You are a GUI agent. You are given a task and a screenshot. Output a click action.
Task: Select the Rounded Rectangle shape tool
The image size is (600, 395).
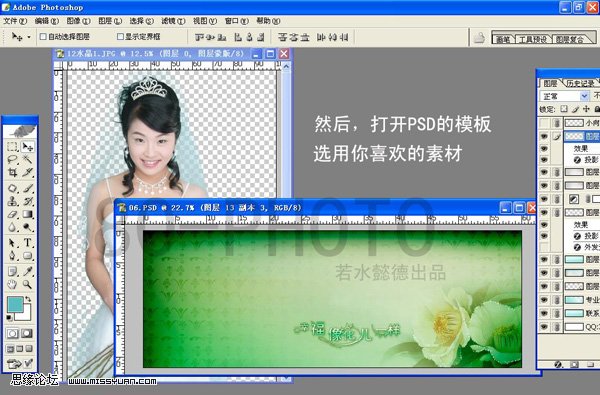click(x=27, y=255)
